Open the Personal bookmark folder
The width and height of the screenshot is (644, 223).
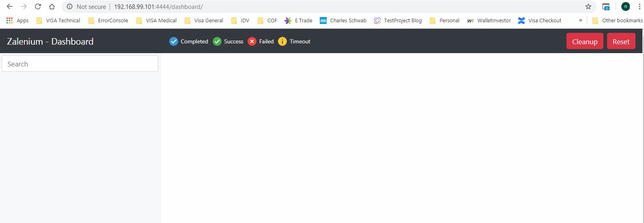click(444, 20)
